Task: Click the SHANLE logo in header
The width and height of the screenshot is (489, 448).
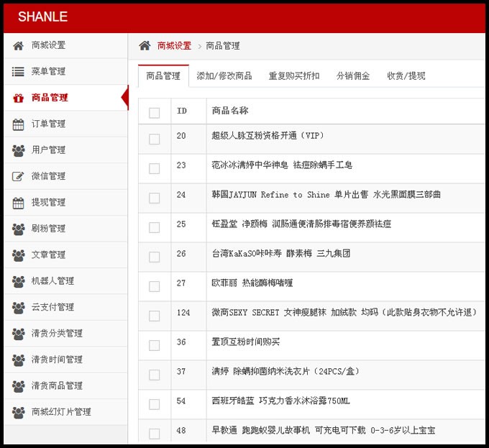Action: pos(42,17)
